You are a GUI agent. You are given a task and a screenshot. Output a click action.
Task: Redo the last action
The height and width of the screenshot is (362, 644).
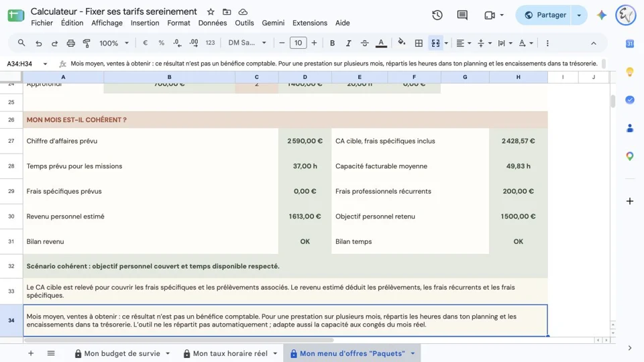(54, 43)
